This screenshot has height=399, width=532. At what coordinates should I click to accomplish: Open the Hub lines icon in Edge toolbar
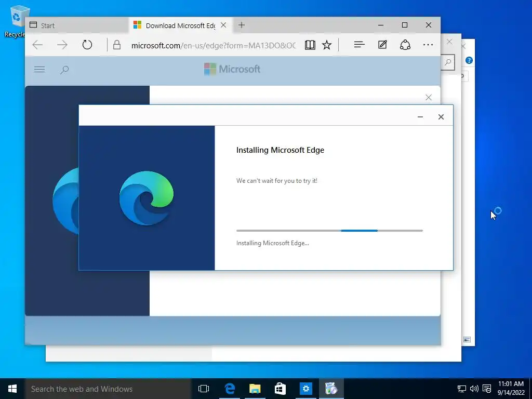click(x=360, y=45)
